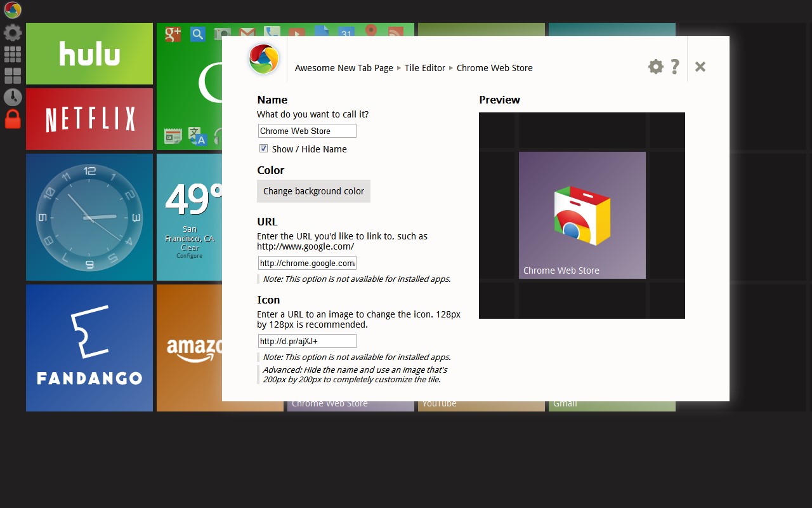Screen dimensions: 812x508
Task: Select the Google+ icon on the Google tile
Action: 173,34
